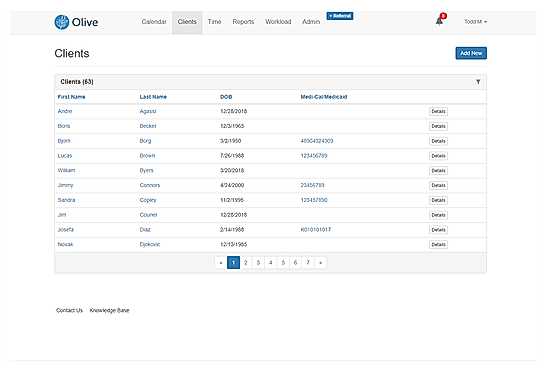The height and width of the screenshot is (368, 546).
Task: Open the clients filter funnel icon
Action: (x=478, y=82)
